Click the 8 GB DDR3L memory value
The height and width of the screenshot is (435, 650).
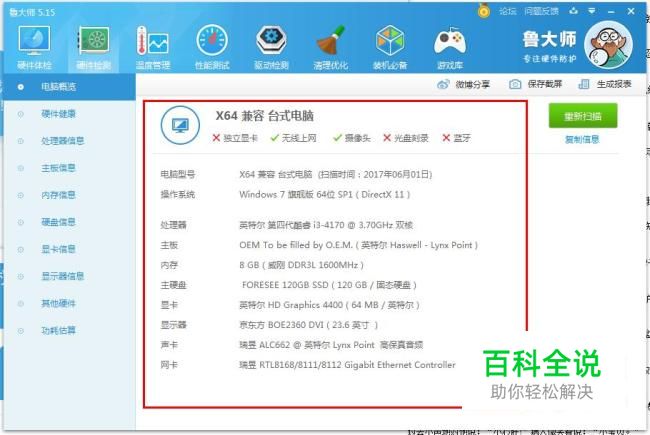click(301, 265)
